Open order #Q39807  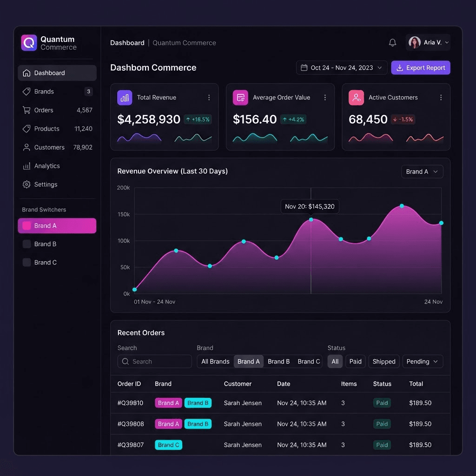[131, 445]
